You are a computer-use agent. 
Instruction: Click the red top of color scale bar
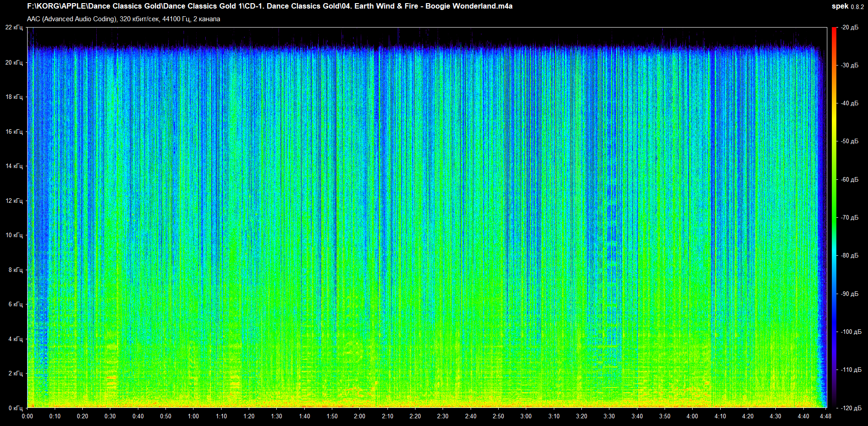pyautogui.click(x=834, y=30)
